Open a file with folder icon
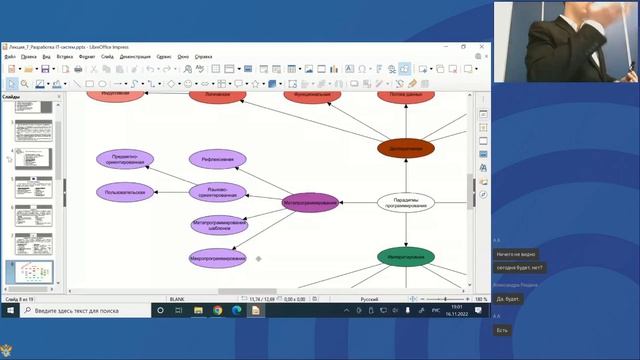 click(28, 69)
